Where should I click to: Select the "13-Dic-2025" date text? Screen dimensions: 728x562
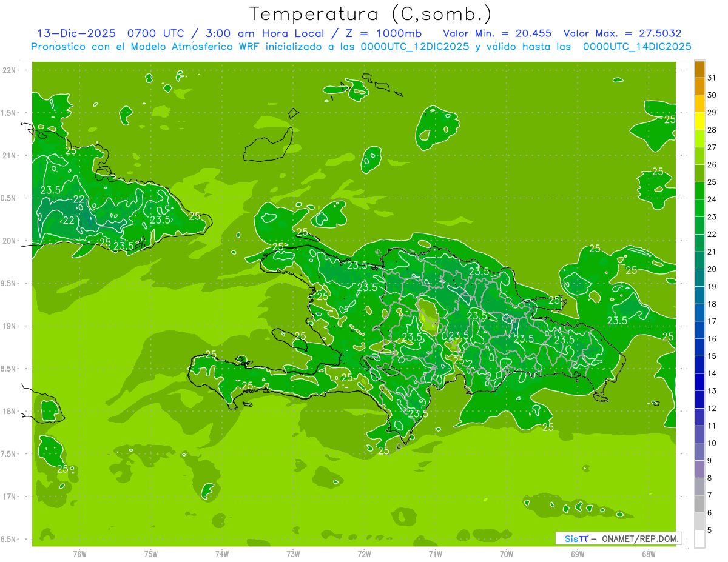pyautogui.click(x=77, y=33)
